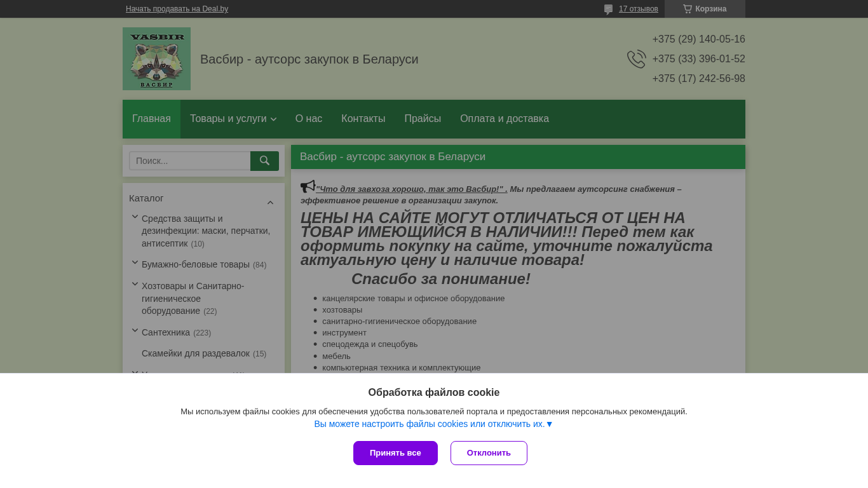The image size is (868, 488).
Task: Open cookie settings link
Action: click(434, 424)
